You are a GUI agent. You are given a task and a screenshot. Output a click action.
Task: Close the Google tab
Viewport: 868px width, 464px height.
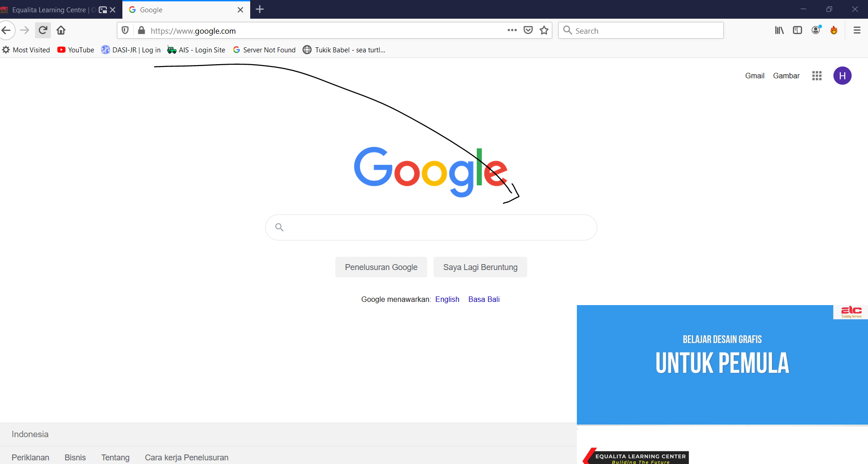click(x=240, y=10)
